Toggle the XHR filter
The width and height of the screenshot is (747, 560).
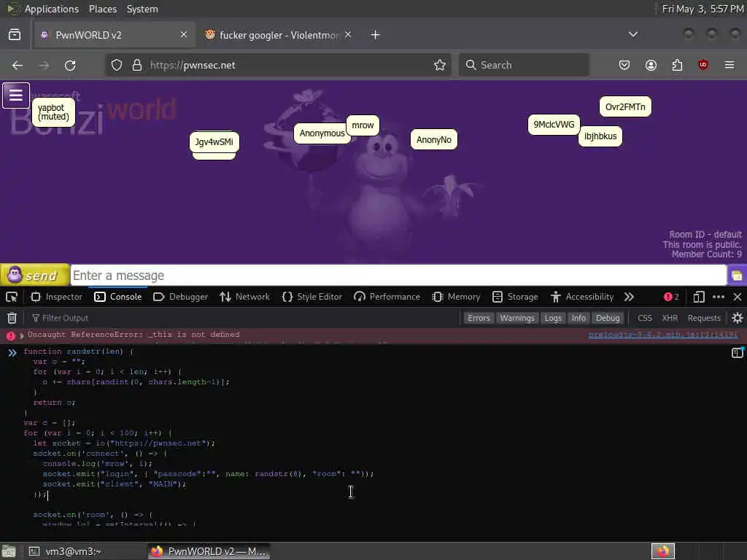(x=670, y=318)
